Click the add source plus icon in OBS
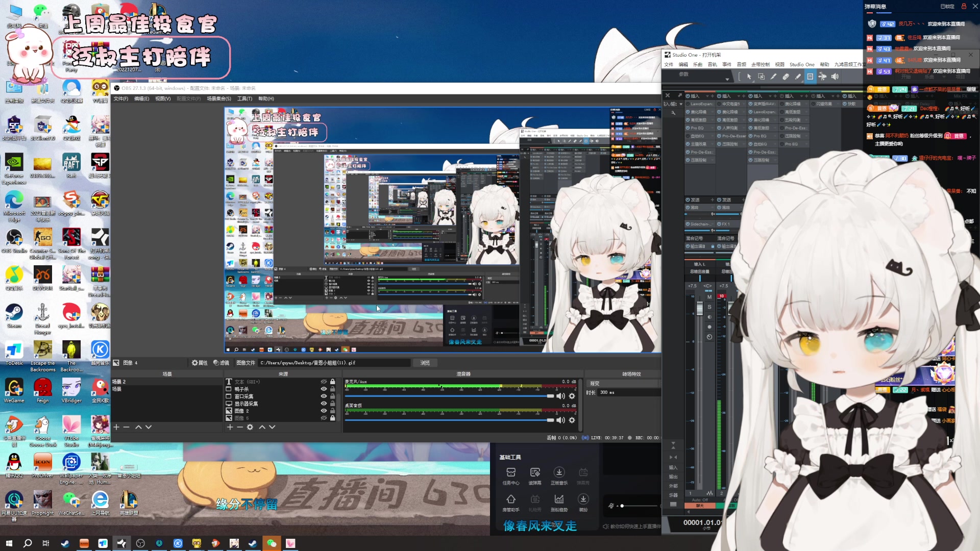The image size is (980, 551). [230, 427]
